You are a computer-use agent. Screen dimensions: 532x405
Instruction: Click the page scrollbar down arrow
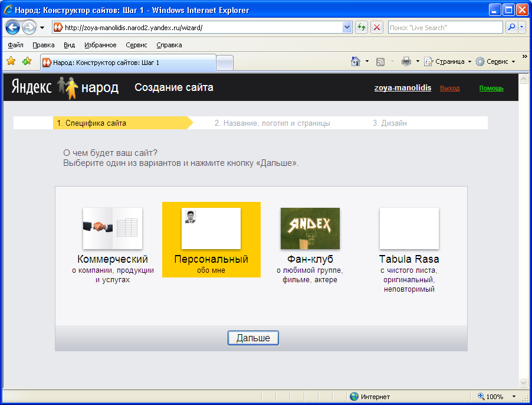(x=524, y=383)
